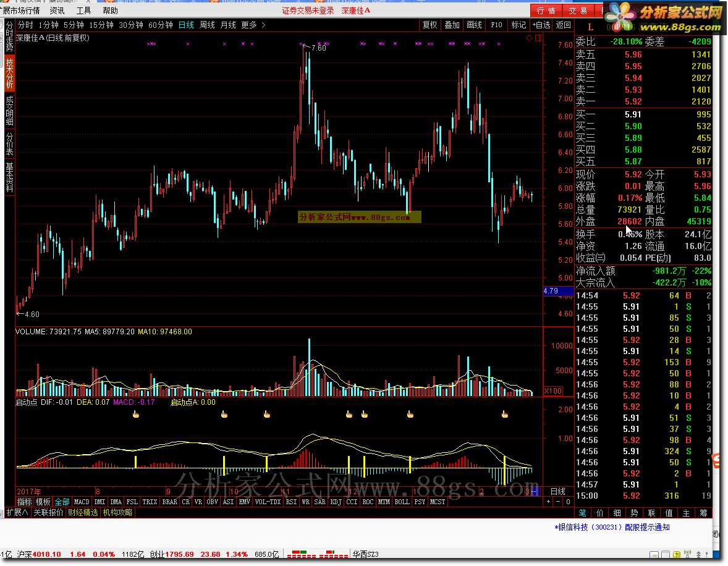Click the F10 button
This screenshot has height=566, width=728.
click(496, 25)
